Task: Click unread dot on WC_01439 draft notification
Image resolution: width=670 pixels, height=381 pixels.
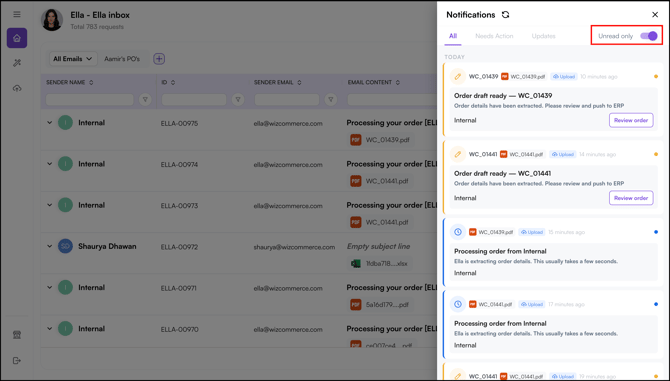Action: tap(656, 76)
